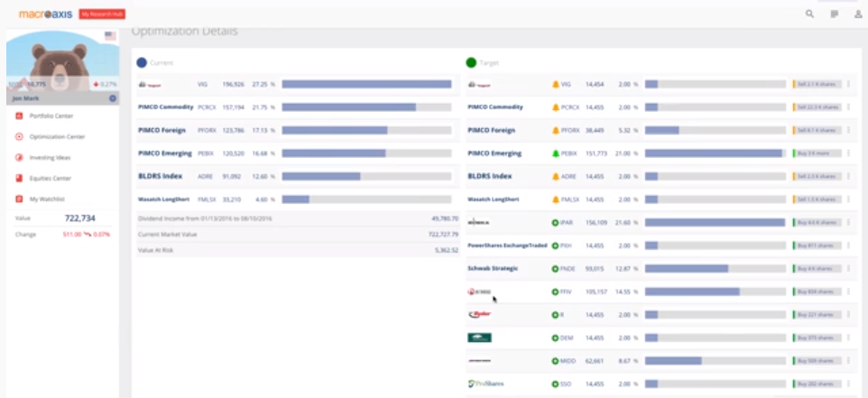Click the green plus icon next to PXH
The image size is (868, 398).
tap(555, 245)
